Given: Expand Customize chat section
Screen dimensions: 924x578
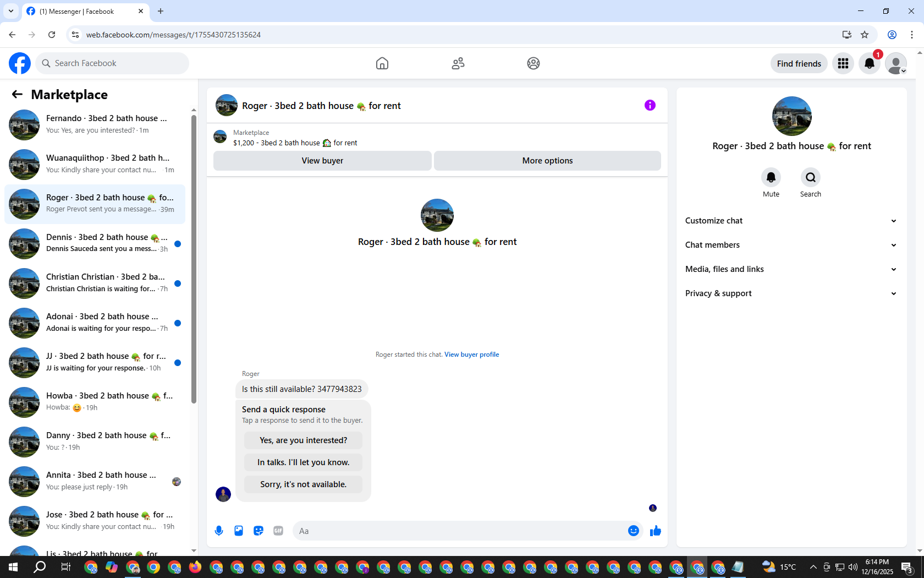Looking at the screenshot, I should click(x=791, y=221).
